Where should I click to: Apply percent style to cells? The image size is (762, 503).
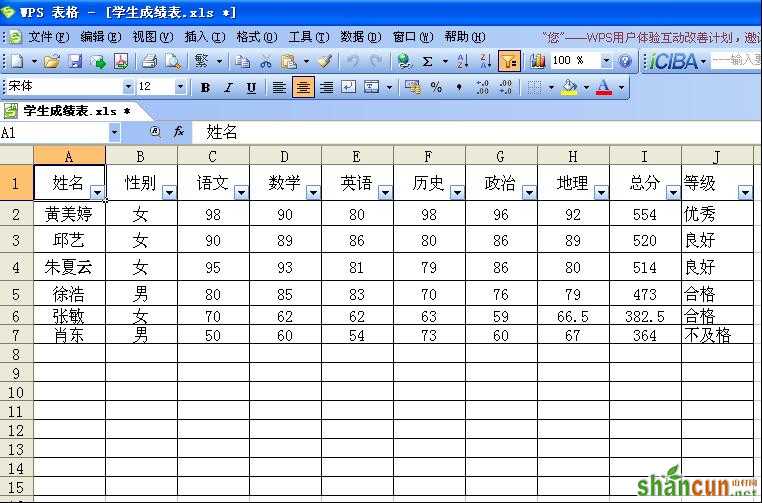[436, 87]
